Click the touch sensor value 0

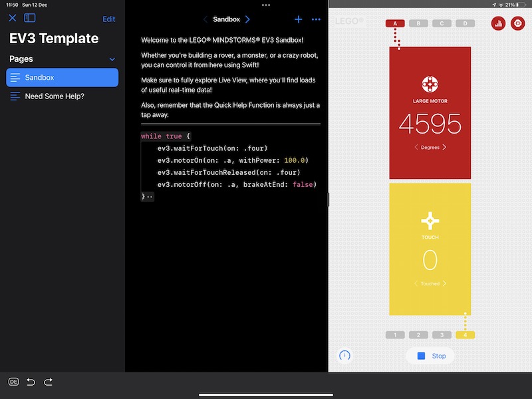[x=430, y=260]
